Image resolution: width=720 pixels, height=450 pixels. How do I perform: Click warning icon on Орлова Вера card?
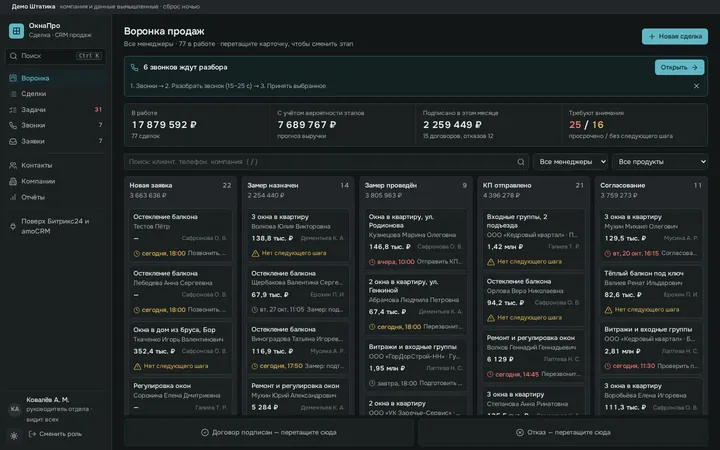click(491, 318)
